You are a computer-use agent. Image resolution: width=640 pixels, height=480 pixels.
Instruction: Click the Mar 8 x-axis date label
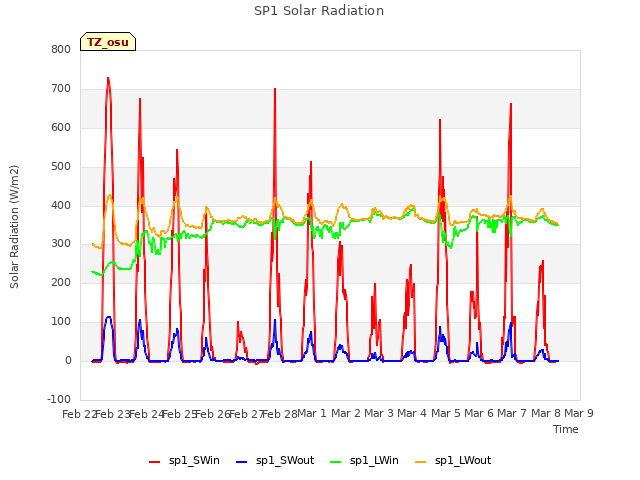click(545, 413)
